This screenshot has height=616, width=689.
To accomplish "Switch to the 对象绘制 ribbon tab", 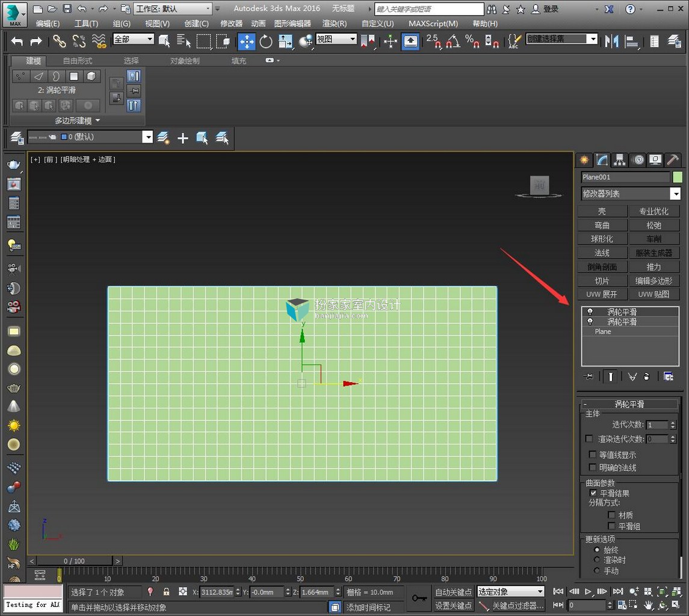I will (185, 61).
